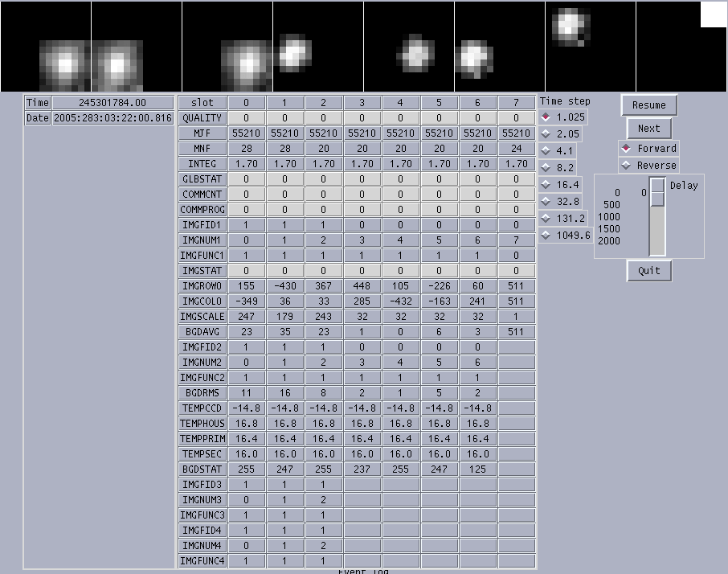
Task: Click the slot 6 star image
Action: (591, 47)
